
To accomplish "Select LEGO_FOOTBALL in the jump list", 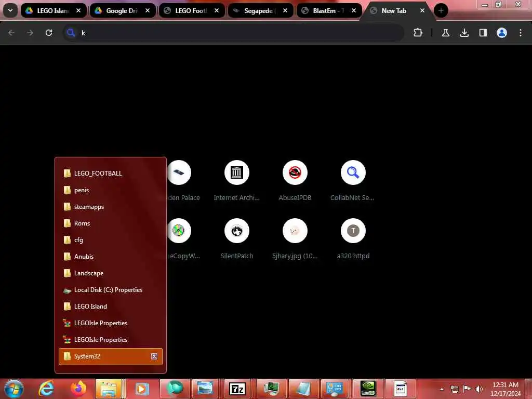I will 111,174.
